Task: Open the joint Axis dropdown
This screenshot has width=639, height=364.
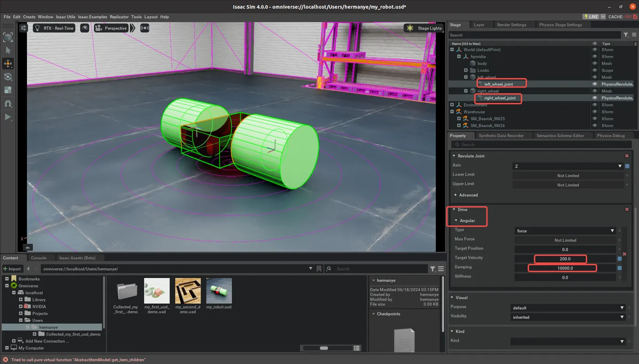Action: (568, 166)
